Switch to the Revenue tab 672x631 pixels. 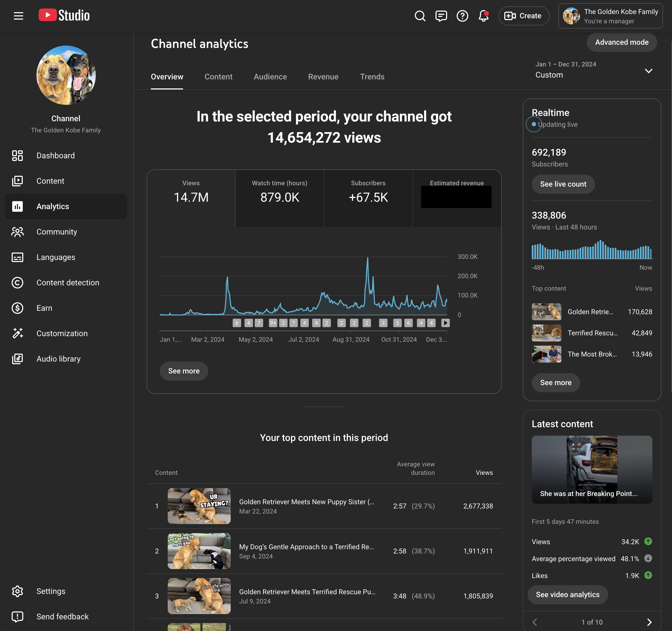pyautogui.click(x=323, y=77)
